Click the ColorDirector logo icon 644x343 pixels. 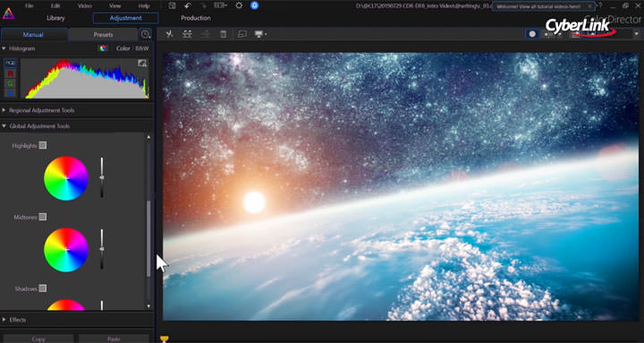[8, 13]
